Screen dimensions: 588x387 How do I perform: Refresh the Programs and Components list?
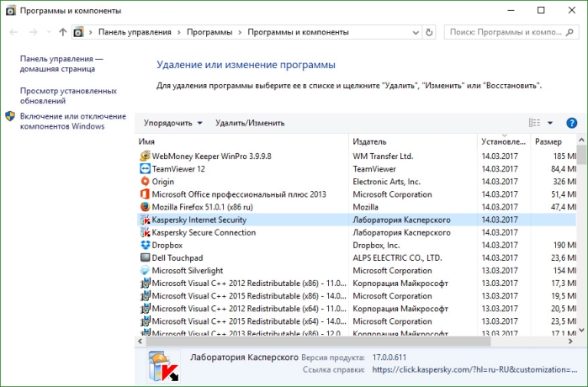click(x=429, y=32)
